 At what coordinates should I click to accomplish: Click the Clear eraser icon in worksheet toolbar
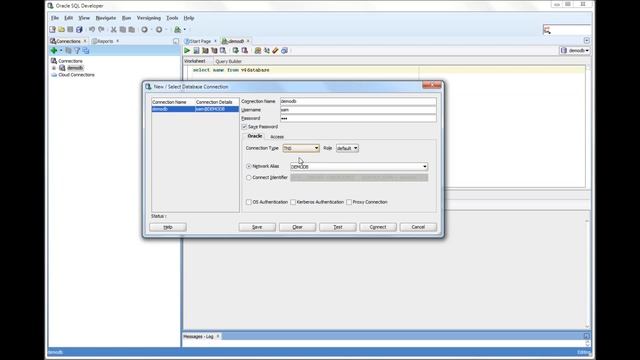coord(276,51)
